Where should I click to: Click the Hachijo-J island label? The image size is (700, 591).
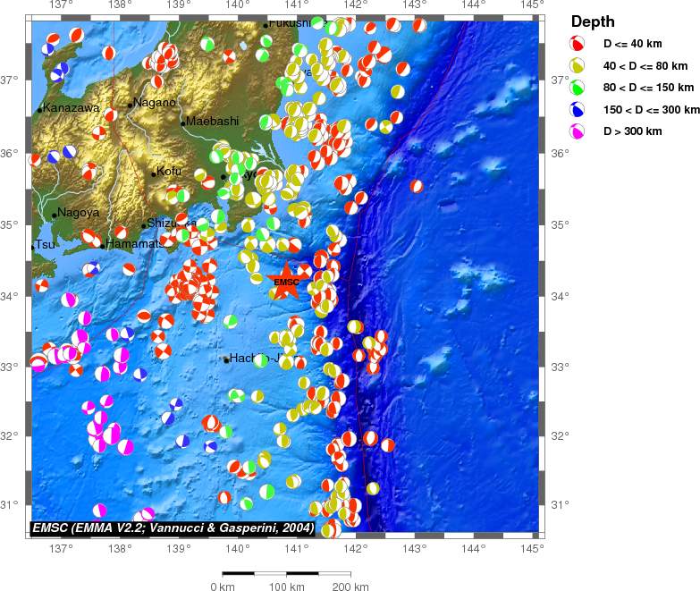click(256, 359)
